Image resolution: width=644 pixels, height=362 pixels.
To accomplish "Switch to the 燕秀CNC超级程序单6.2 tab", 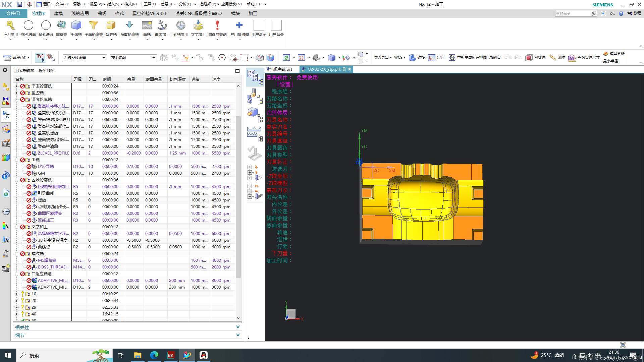I will (199, 13).
